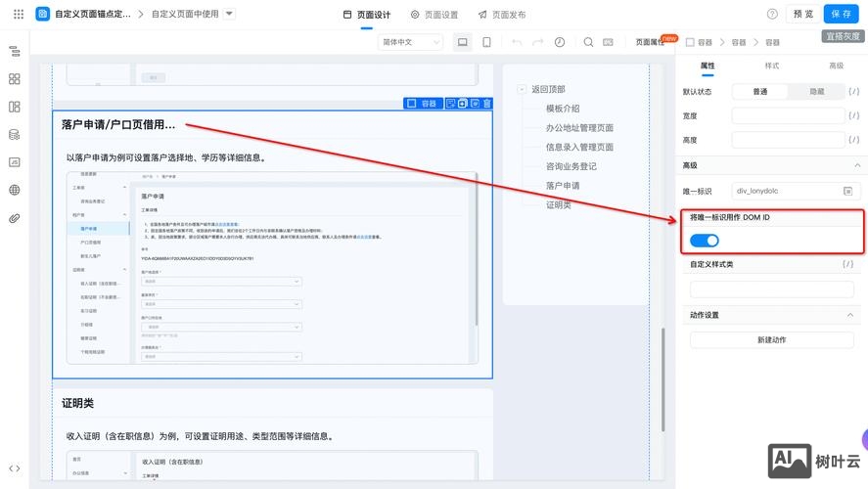Open the source code brackets icon
Image resolution: width=868 pixels, height=489 pixels.
coord(15,468)
